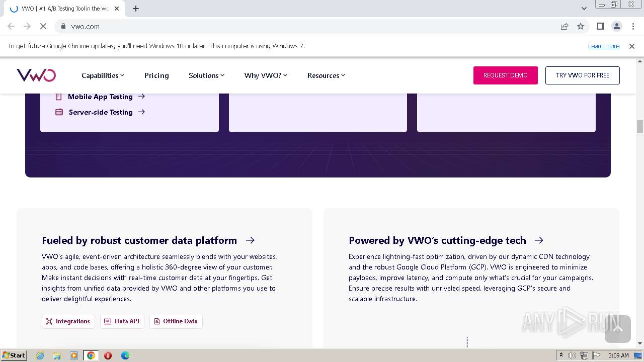Expand the Resources dropdown menu

(326, 75)
